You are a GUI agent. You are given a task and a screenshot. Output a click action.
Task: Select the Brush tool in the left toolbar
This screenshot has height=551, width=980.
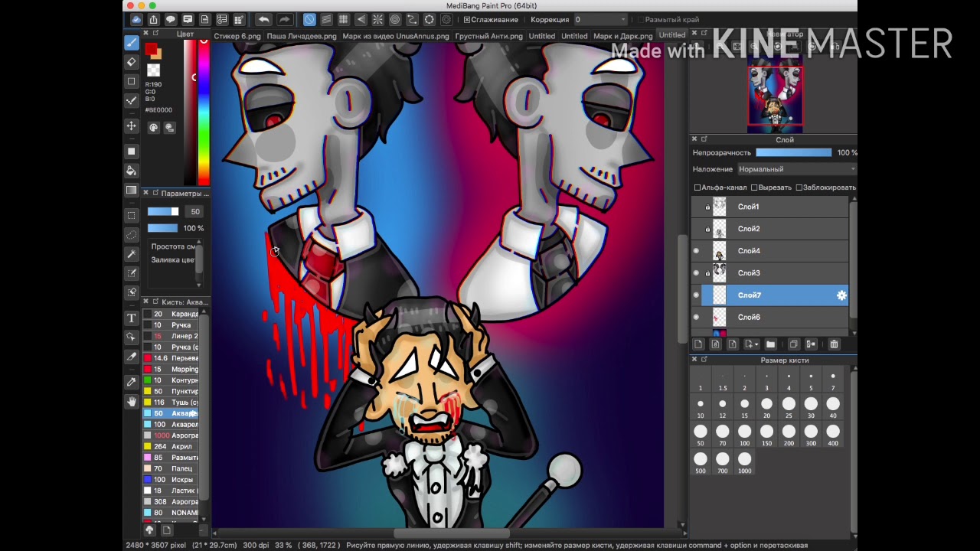coord(132,43)
